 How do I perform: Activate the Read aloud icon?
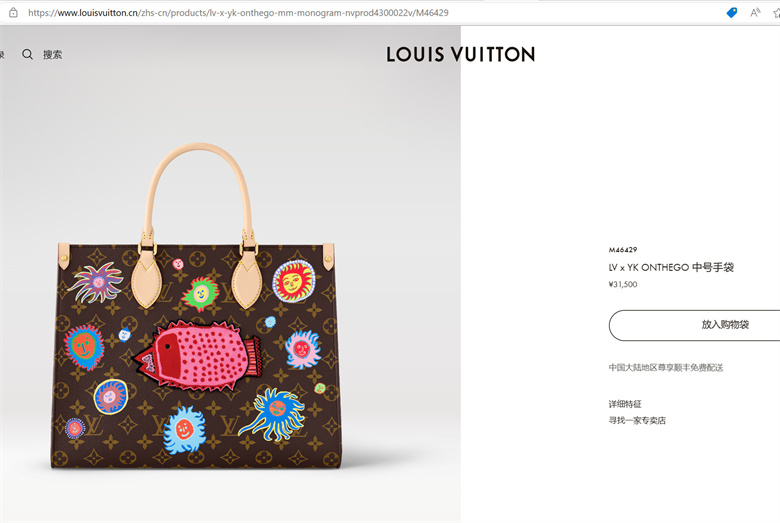755,13
